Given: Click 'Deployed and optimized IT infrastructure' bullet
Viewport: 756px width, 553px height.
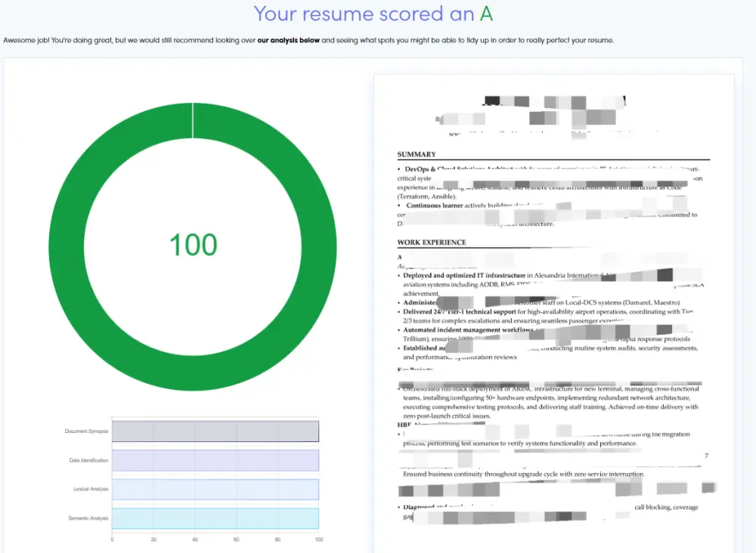Looking at the screenshot, I should pyautogui.click(x=464, y=276).
